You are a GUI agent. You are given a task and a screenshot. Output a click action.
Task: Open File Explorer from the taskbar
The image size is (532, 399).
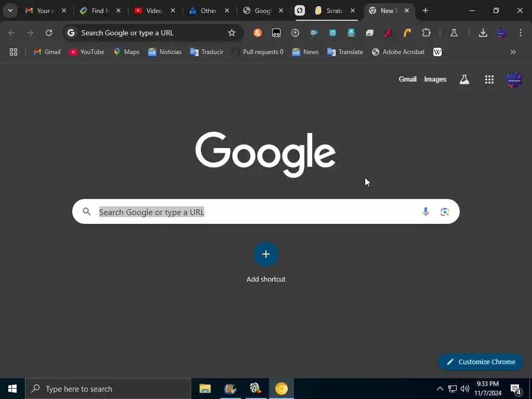205,389
